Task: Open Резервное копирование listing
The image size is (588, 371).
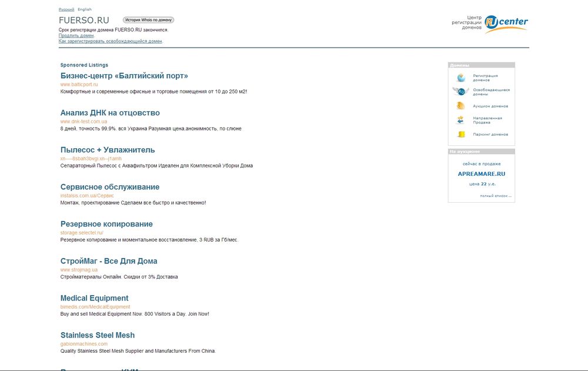Action: tap(106, 224)
